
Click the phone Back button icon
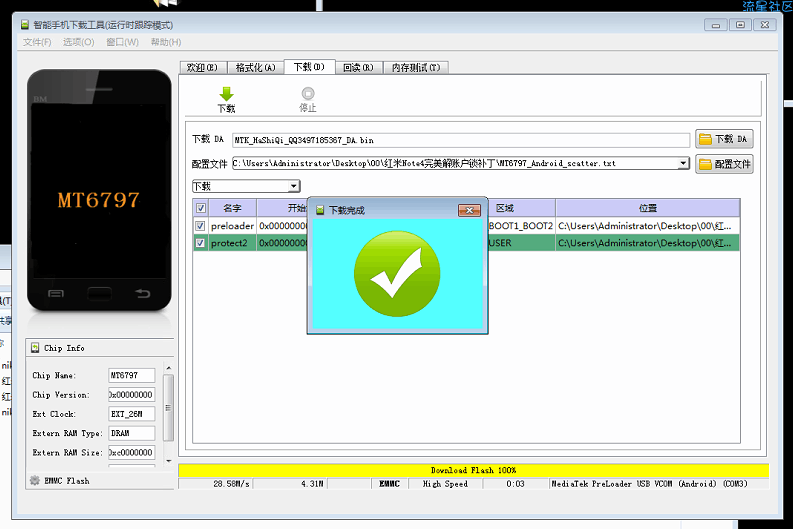142,293
